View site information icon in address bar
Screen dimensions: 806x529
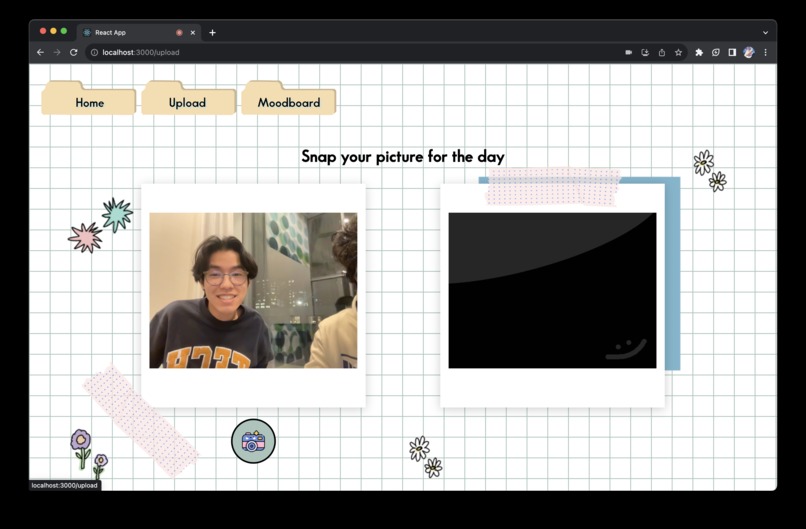pyautogui.click(x=94, y=52)
